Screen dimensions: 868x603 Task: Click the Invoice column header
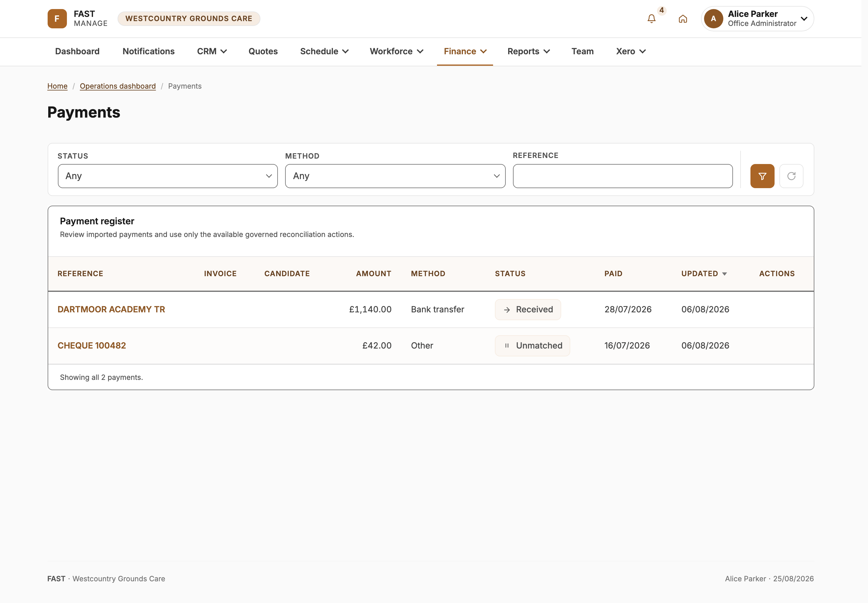pyautogui.click(x=220, y=274)
